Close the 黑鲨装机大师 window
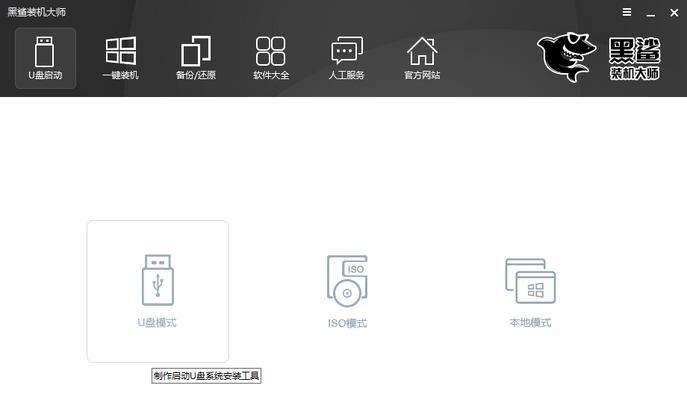The height and width of the screenshot is (400, 687). pos(674,13)
